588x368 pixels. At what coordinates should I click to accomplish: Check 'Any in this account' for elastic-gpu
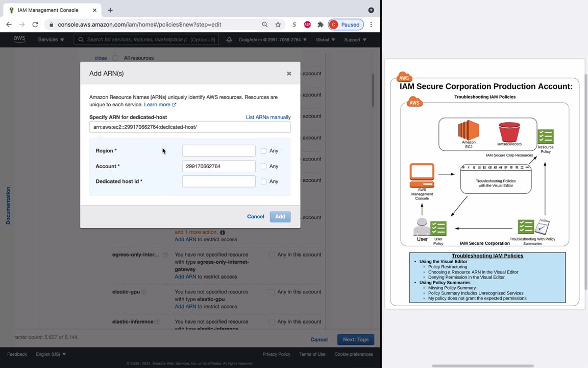[272, 292]
